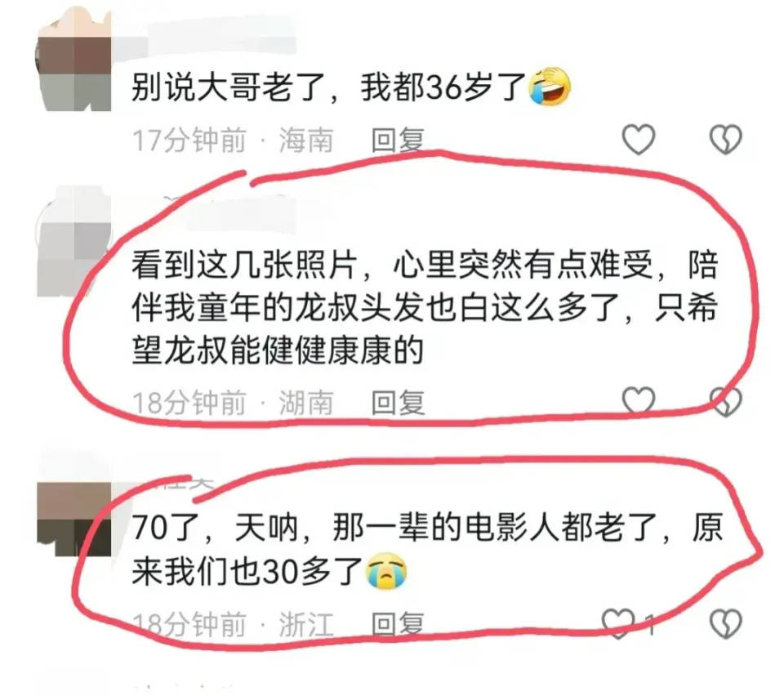Dislike the 海南 comment with broken heart
This screenshot has height=696, width=784.
coord(726,139)
